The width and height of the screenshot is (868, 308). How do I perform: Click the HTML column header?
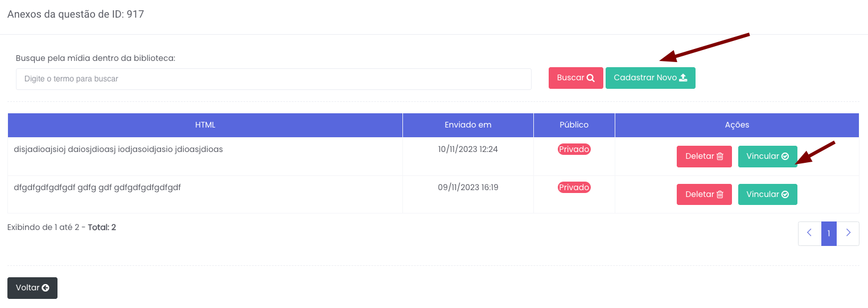205,125
